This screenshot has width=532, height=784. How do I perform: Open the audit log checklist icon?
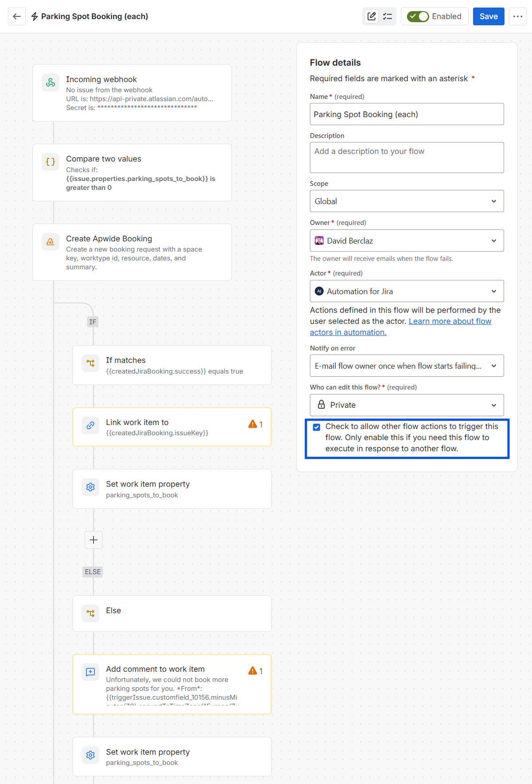tap(387, 16)
